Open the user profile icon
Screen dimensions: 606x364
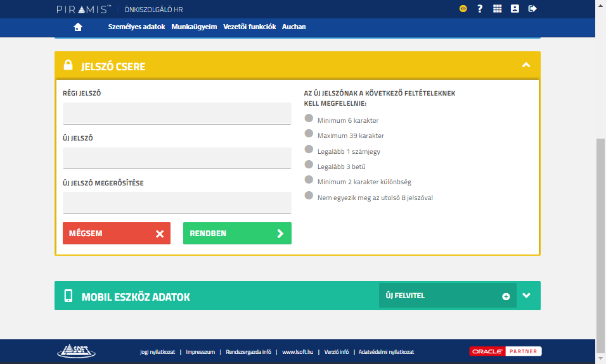click(x=515, y=9)
